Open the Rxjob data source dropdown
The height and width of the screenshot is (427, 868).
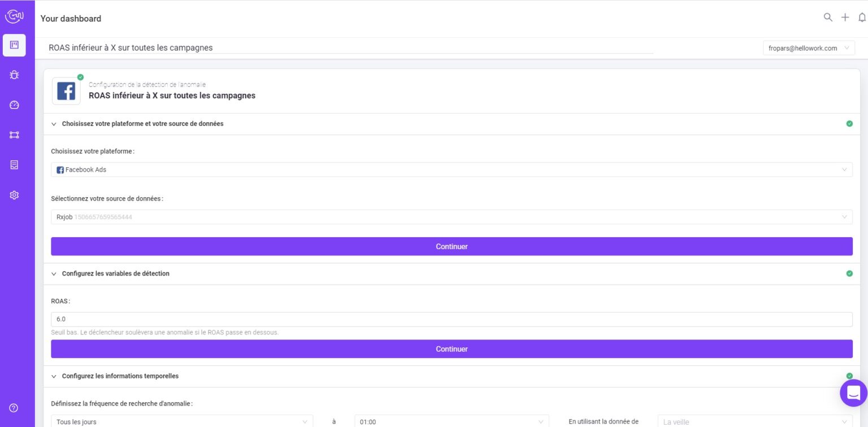pyautogui.click(x=452, y=217)
